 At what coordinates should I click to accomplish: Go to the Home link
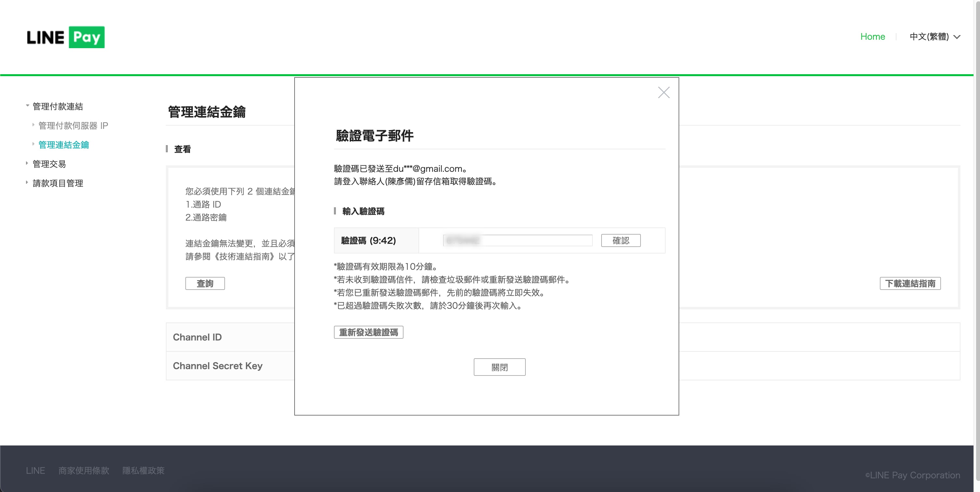[872, 36]
